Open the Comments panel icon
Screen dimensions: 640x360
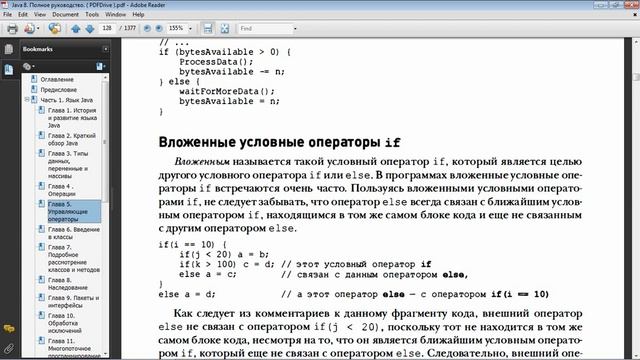click(x=9, y=328)
